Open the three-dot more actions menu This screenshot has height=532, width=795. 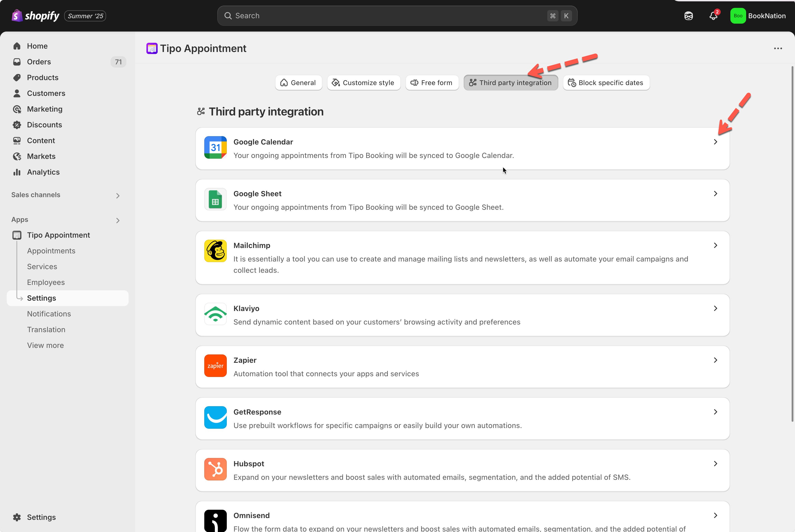pyautogui.click(x=778, y=49)
